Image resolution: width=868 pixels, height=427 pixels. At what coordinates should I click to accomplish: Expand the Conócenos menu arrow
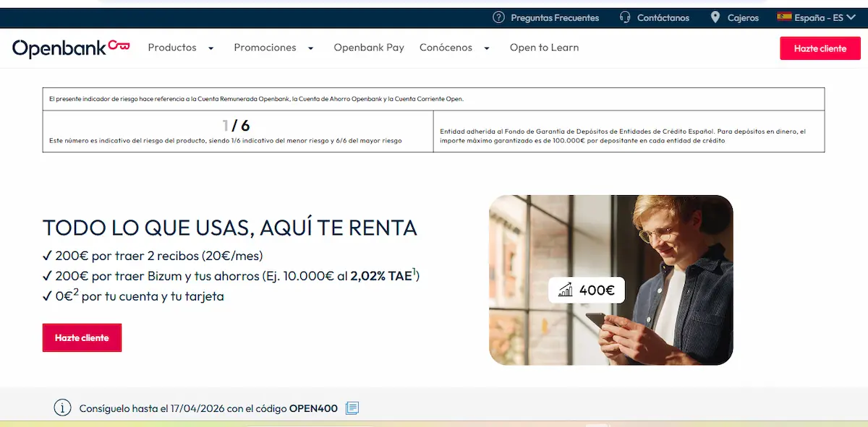click(x=487, y=48)
